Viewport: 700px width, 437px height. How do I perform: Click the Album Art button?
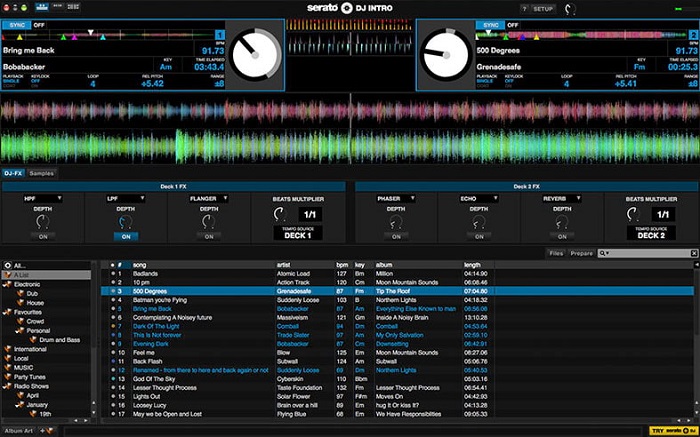21,430
